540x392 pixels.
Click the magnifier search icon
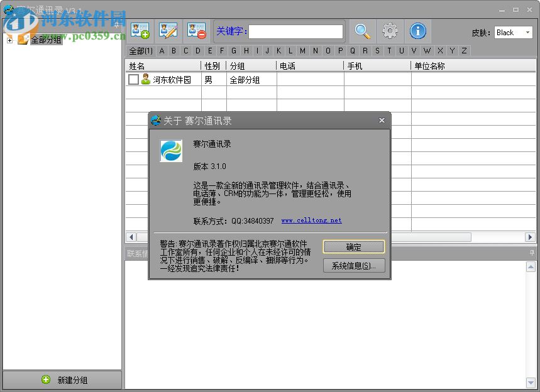[x=363, y=30]
